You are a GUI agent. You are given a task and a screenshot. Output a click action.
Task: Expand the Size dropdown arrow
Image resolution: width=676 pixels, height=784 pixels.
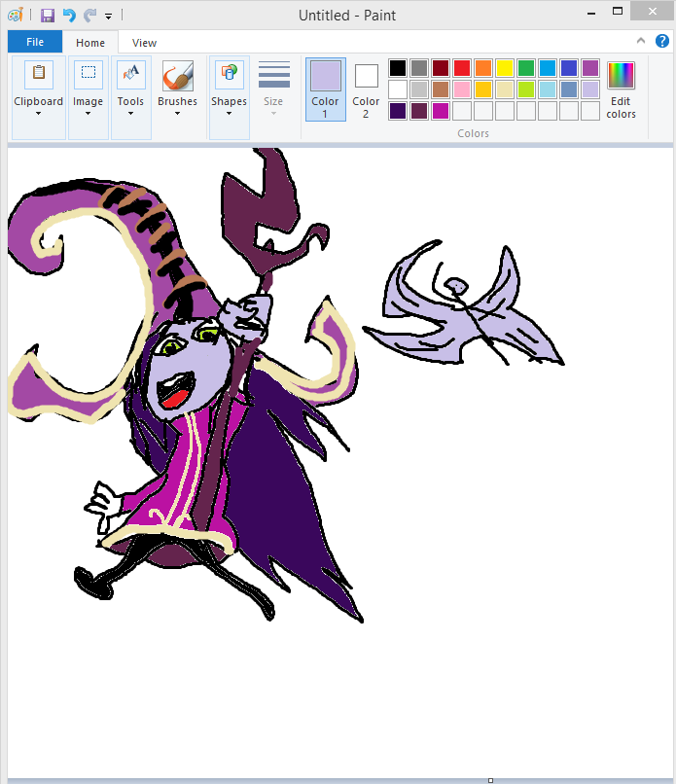coord(273,114)
